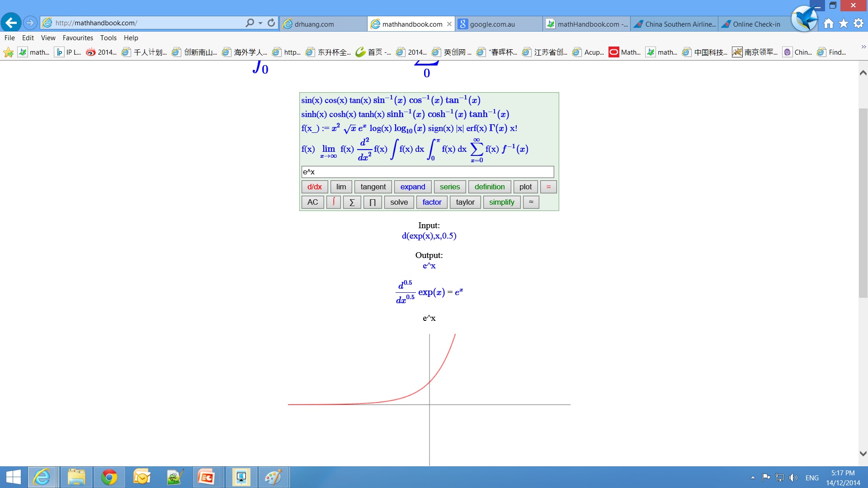Expand favourites bar overflow chevron
This screenshot has width=868, height=488.
(863, 47)
